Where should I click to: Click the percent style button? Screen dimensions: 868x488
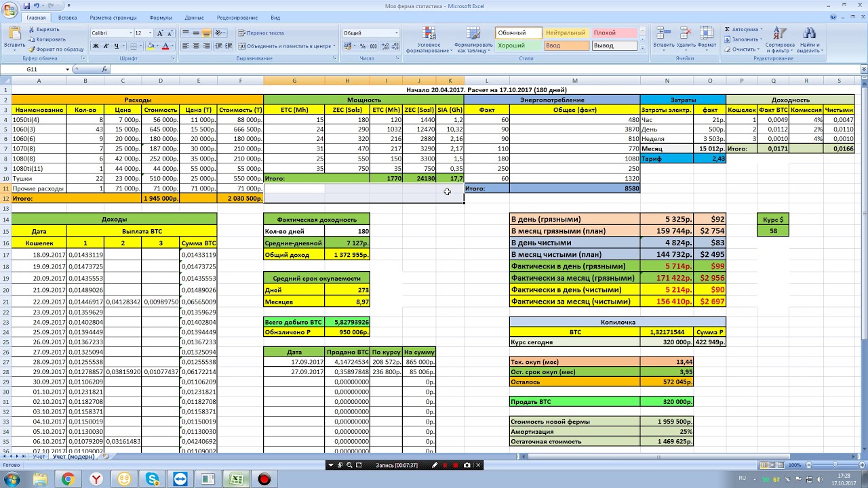point(363,46)
